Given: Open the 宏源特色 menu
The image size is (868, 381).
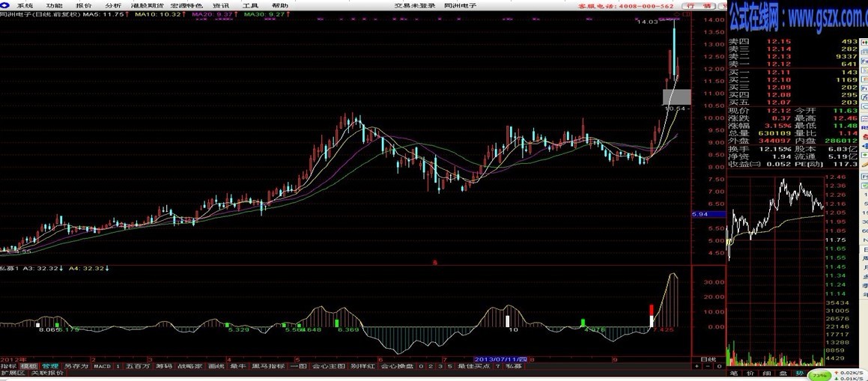Looking at the screenshot, I should [186, 5].
